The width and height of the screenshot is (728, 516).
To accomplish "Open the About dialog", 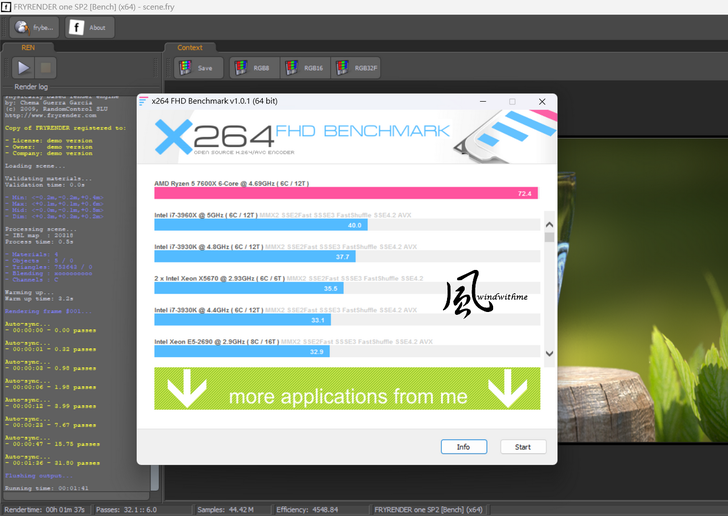I will [x=90, y=27].
